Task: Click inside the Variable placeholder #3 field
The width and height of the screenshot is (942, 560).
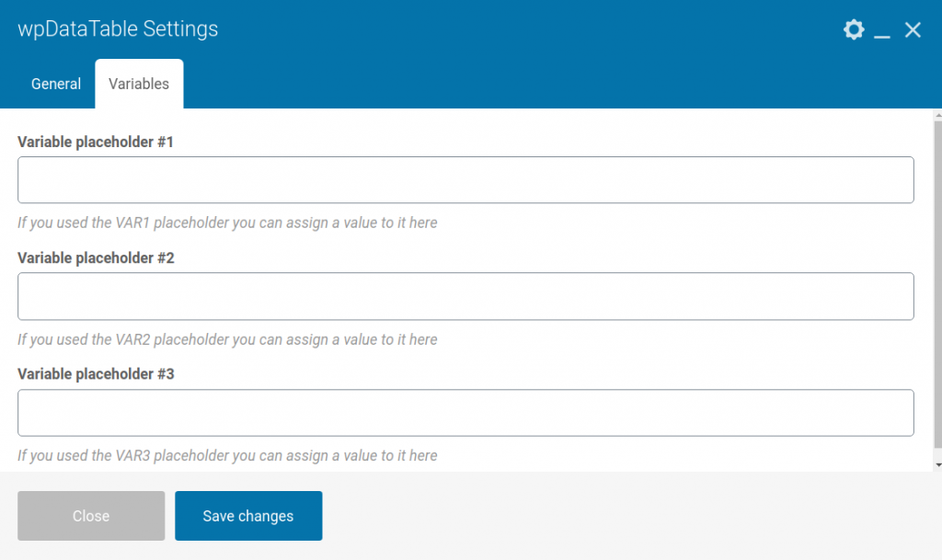Action: 465,412
